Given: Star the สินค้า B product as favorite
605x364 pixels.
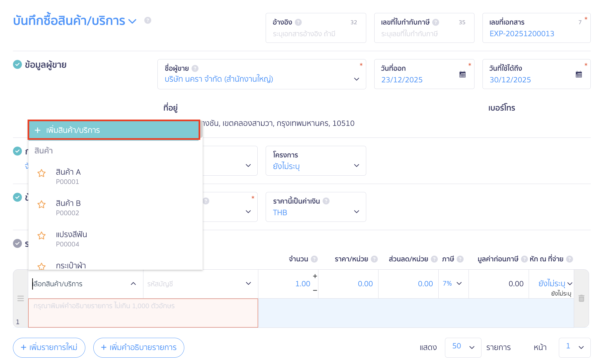Looking at the screenshot, I should pos(42,205).
